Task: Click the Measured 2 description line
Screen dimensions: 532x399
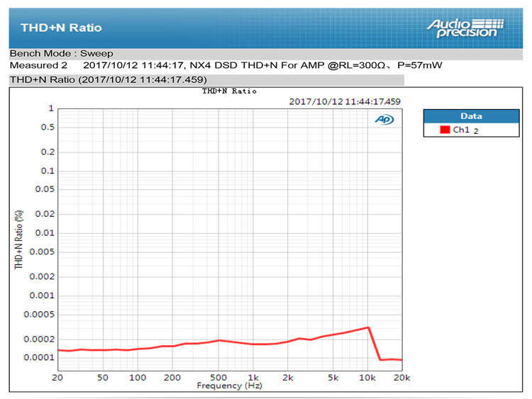Action: 226,65
